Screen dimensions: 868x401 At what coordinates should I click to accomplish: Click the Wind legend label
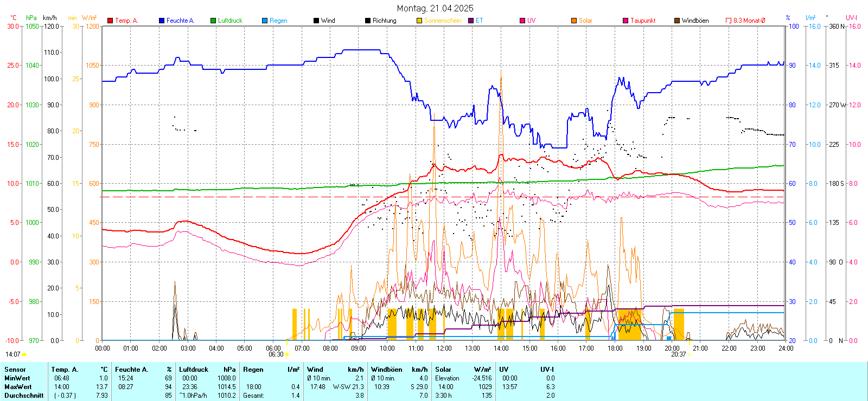328,21
